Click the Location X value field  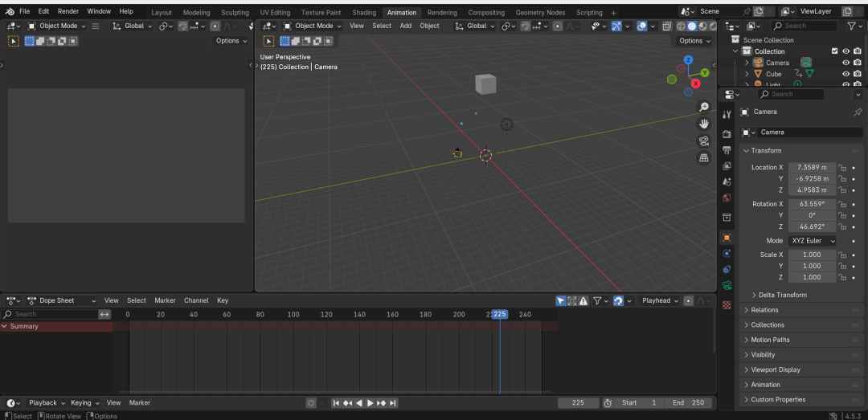tap(812, 167)
